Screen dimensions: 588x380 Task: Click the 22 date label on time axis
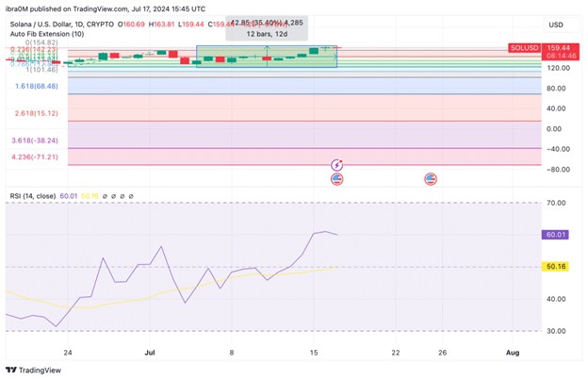396,353
